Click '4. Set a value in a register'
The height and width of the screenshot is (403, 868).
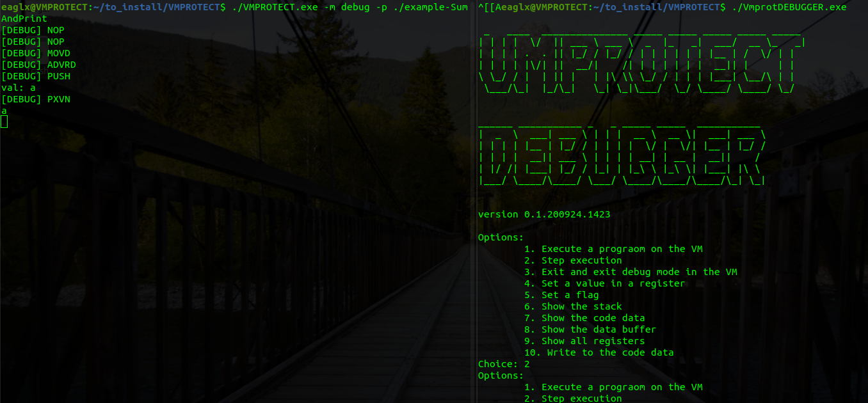click(x=604, y=283)
